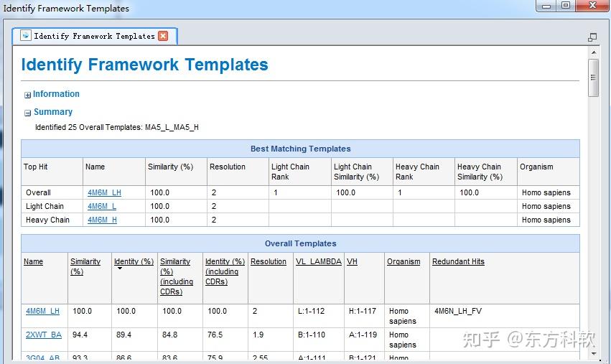Select the 76.5 identity including CDRs value
611x364 pixels.
215,335
